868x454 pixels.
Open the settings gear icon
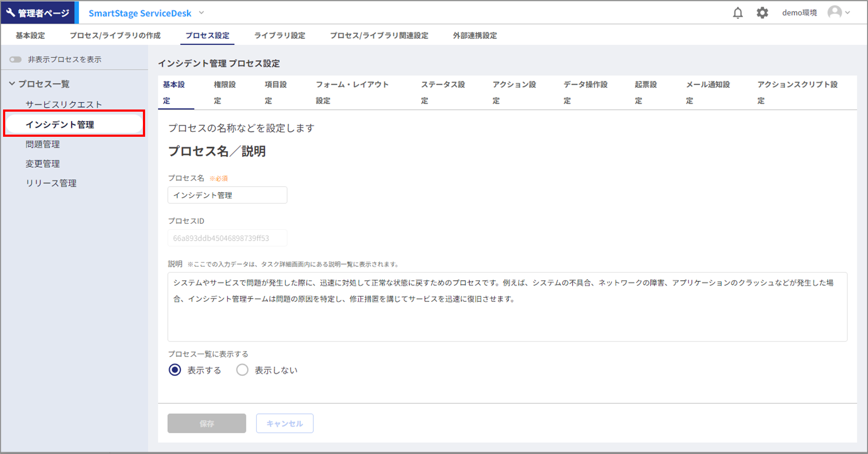coord(762,13)
